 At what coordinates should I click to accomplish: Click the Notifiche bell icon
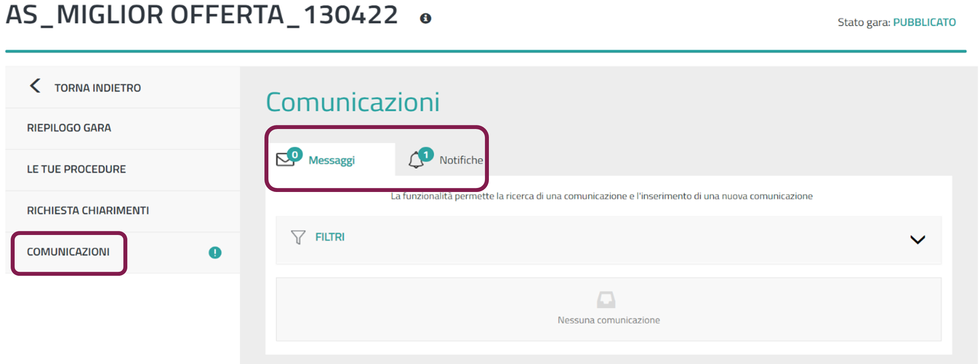[416, 160]
